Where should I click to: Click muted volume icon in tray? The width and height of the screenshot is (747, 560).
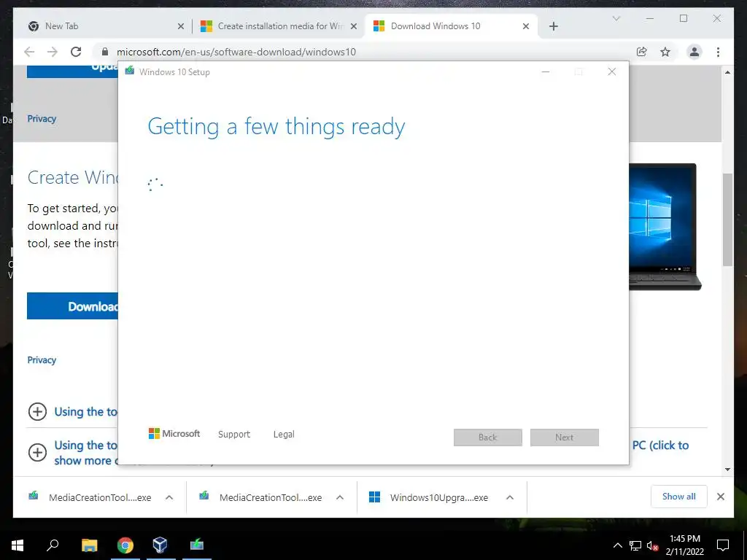[x=652, y=545]
